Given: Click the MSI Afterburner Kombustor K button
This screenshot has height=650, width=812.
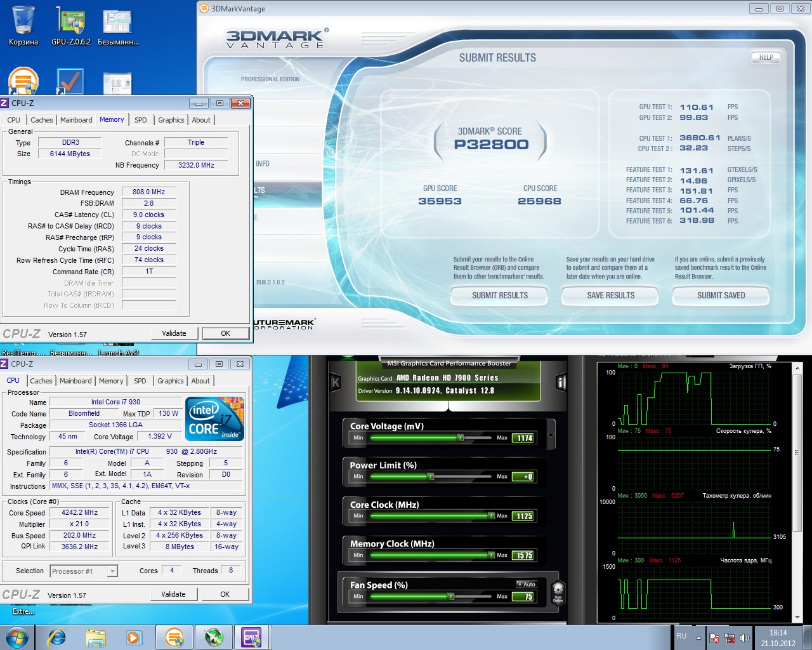Looking at the screenshot, I should click(336, 381).
